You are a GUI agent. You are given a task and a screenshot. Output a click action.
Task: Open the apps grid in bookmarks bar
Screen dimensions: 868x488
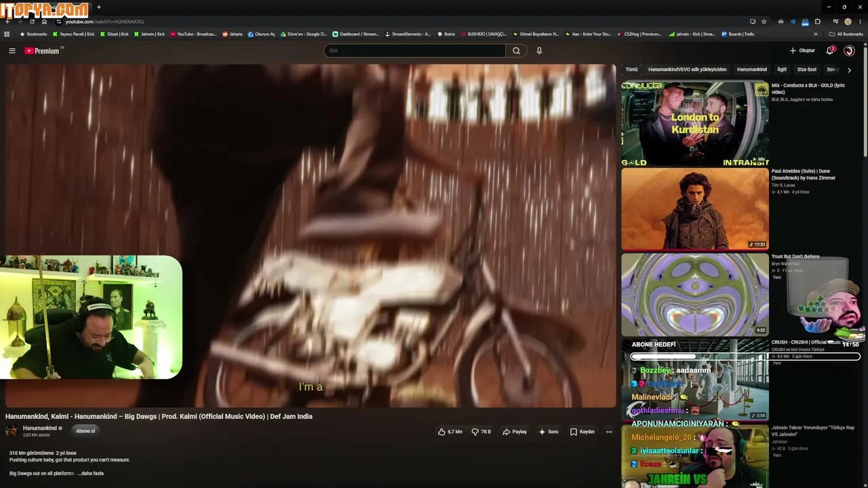click(7, 34)
